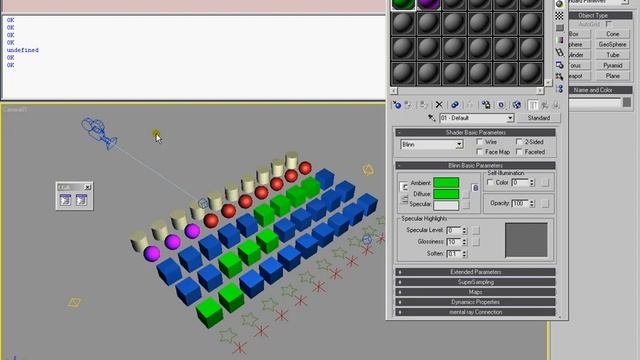Collapse the Shader Basic Parameters rollout

pos(475,133)
